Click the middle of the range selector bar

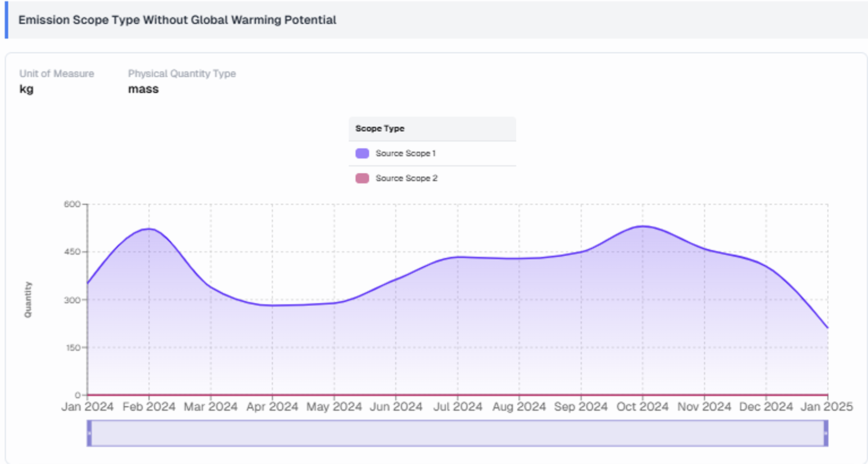pos(458,433)
